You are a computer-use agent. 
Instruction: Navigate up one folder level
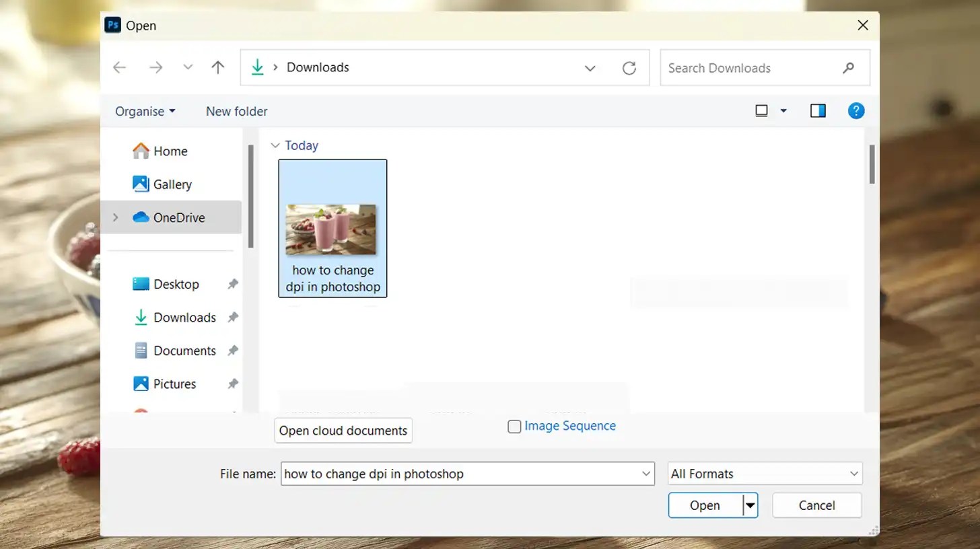[x=217, y=67]
